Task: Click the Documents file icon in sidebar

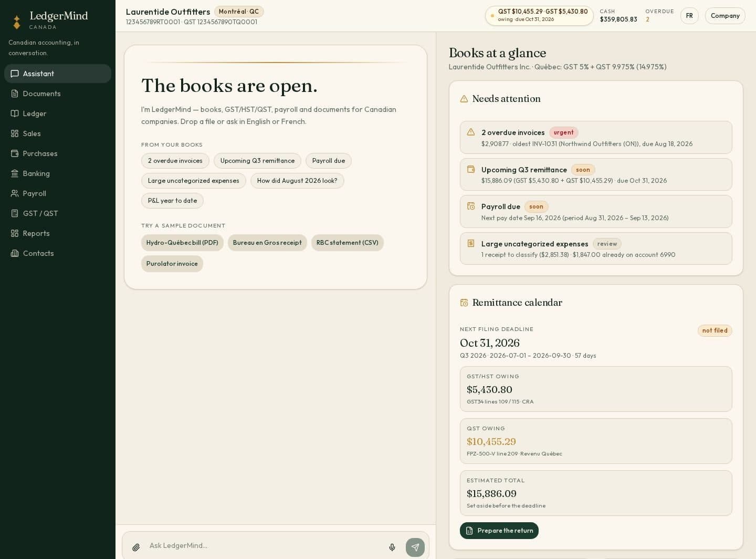Action: coord(15,94)
